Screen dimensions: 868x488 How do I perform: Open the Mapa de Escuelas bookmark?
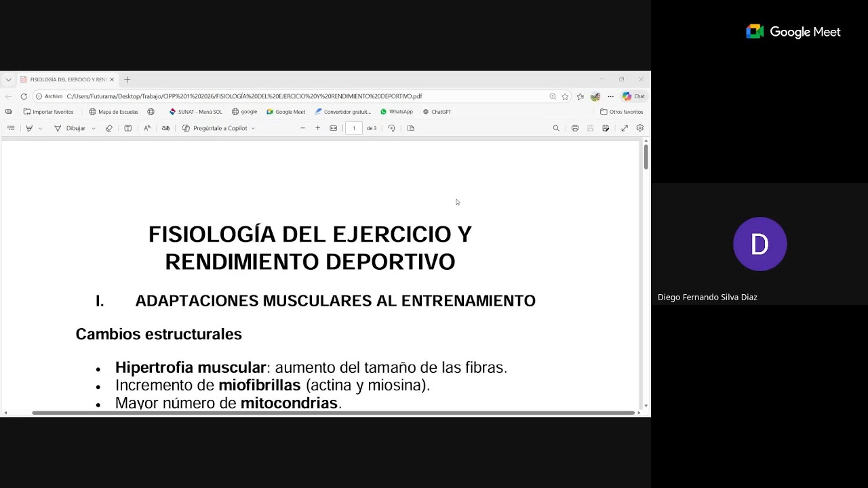coord(113,112)
